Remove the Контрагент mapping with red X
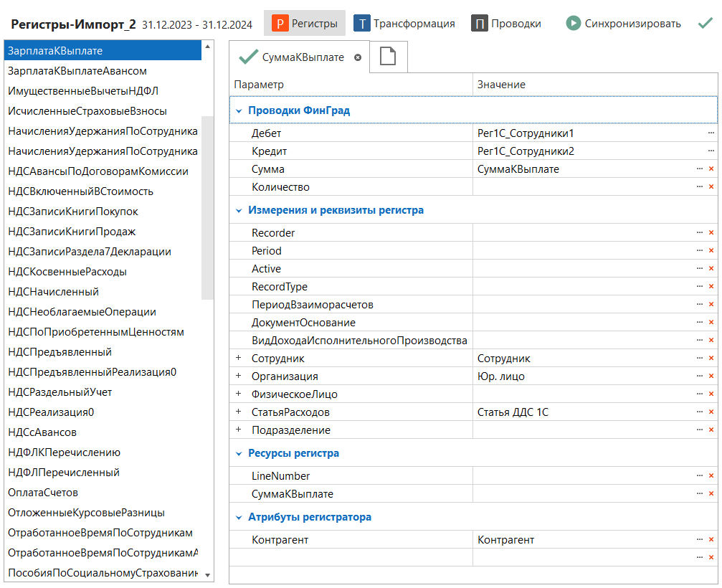This screenshot has height=588, width=722. pyautogui.click(x=711, y=540)
